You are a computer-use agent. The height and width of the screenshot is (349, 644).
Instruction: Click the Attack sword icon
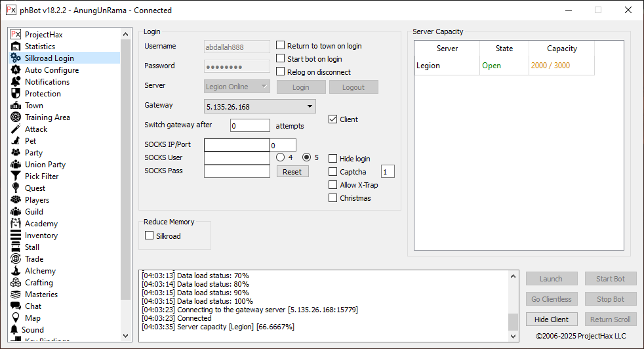[x=16, y=129]
